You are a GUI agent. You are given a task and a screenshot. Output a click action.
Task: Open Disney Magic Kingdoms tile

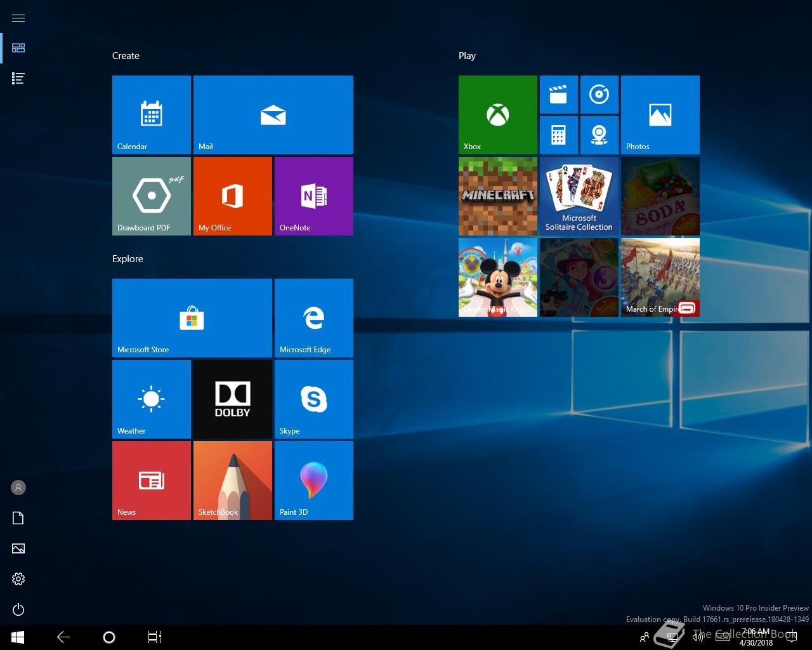498,277
